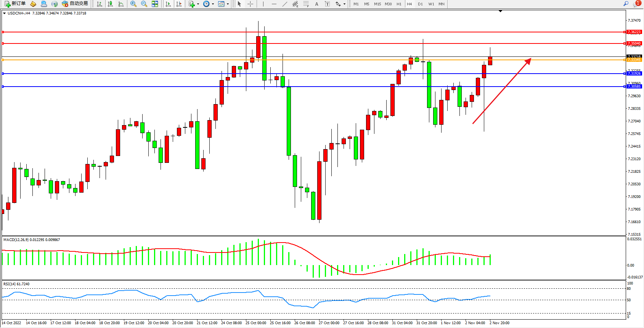
Task: Zoom in on the chart
Action: [133, 4]
